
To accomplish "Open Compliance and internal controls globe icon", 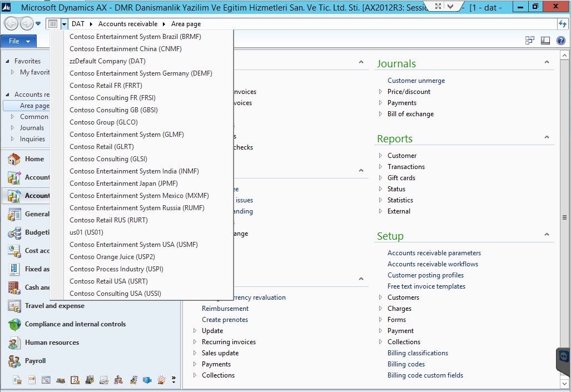I will 14,324.
